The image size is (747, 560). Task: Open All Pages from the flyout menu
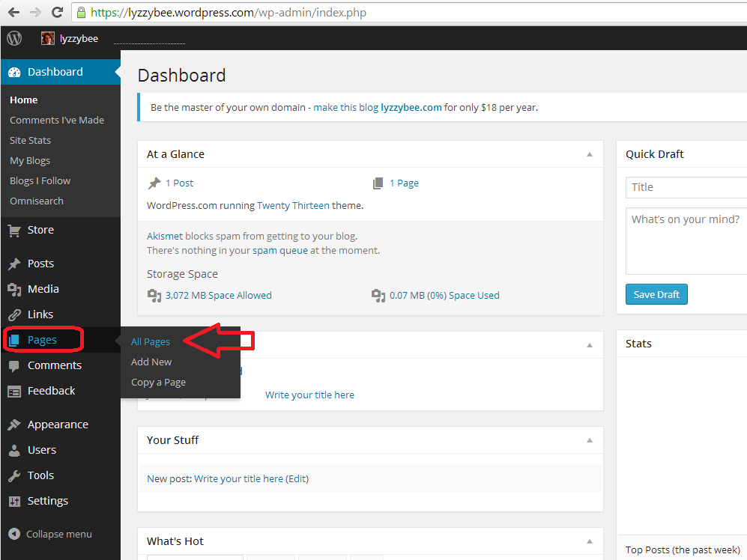151,342
